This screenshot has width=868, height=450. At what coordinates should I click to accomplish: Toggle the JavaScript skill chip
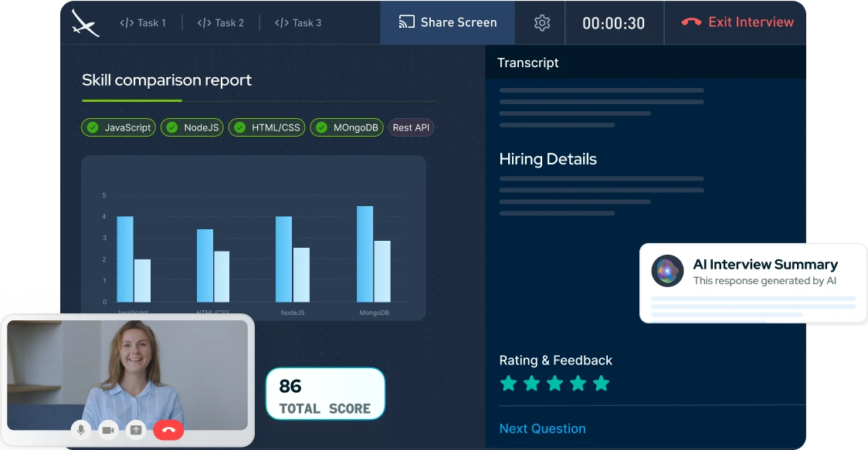(x=118, y=127)
